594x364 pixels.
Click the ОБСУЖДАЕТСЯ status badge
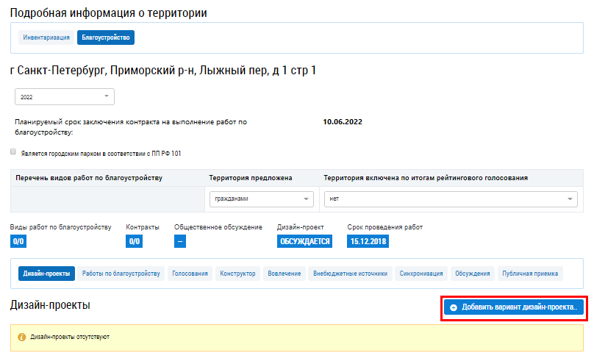click(304, 241)
